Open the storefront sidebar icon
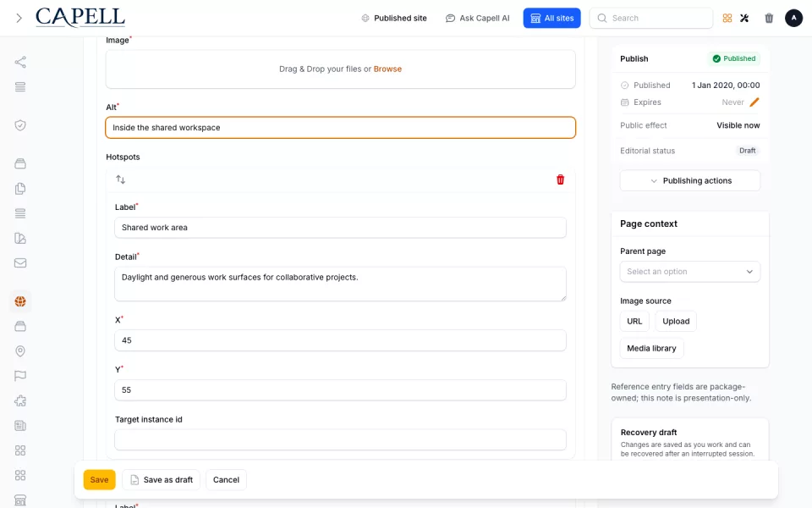 pyautogui.click(x=20, y=500)
